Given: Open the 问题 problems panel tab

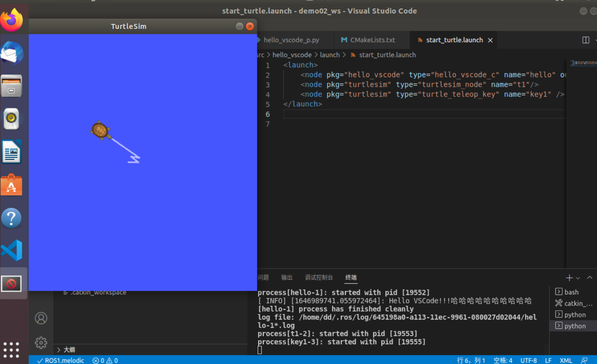Looking at the screenshot, I should click(x=263, y=278).
